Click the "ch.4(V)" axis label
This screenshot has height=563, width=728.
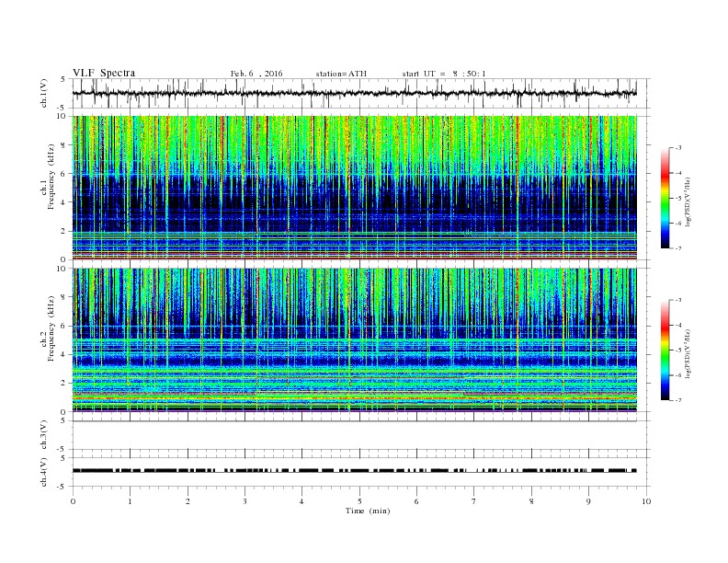pyautogui.click(x=44, y=472)
